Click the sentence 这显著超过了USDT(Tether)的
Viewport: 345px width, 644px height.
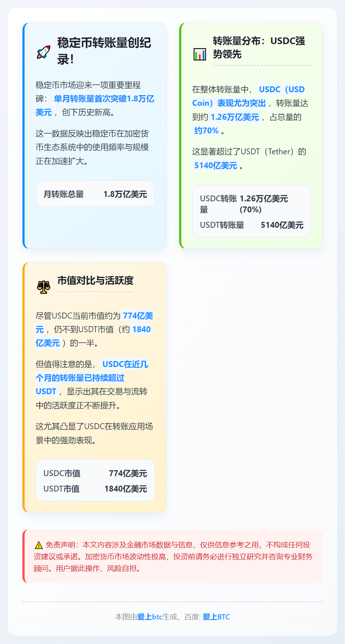pyautogui.click(x=249, y=152)
